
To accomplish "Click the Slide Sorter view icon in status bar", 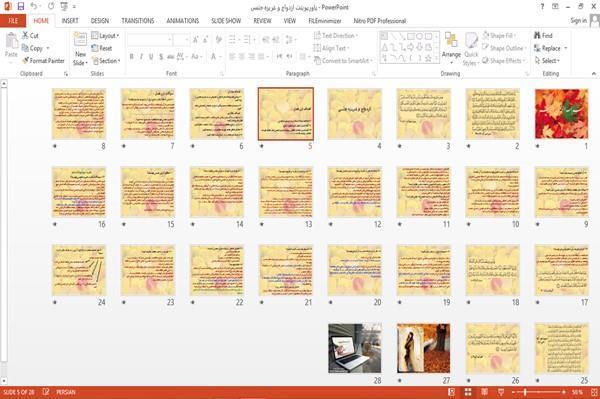I will (468, 392).
